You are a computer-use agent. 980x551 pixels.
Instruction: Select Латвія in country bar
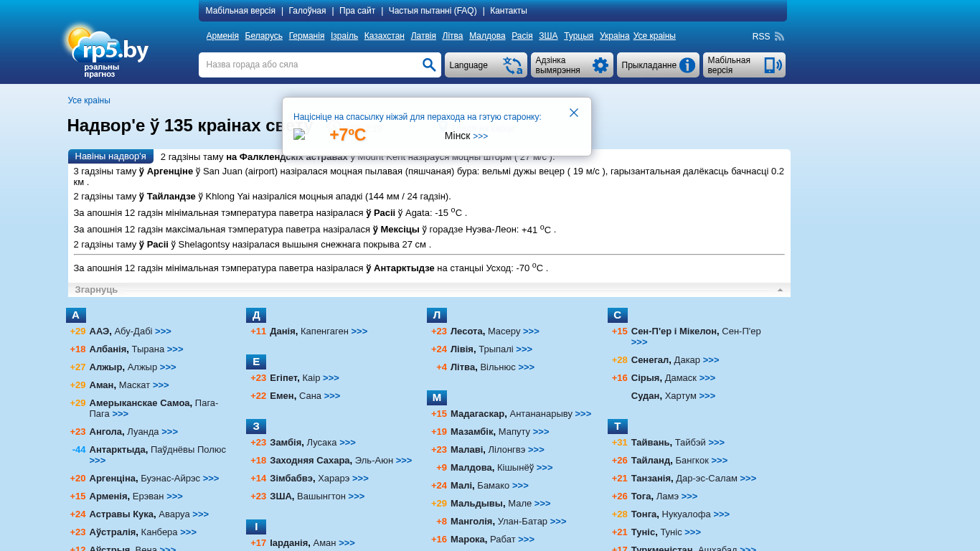pos(423,36)
